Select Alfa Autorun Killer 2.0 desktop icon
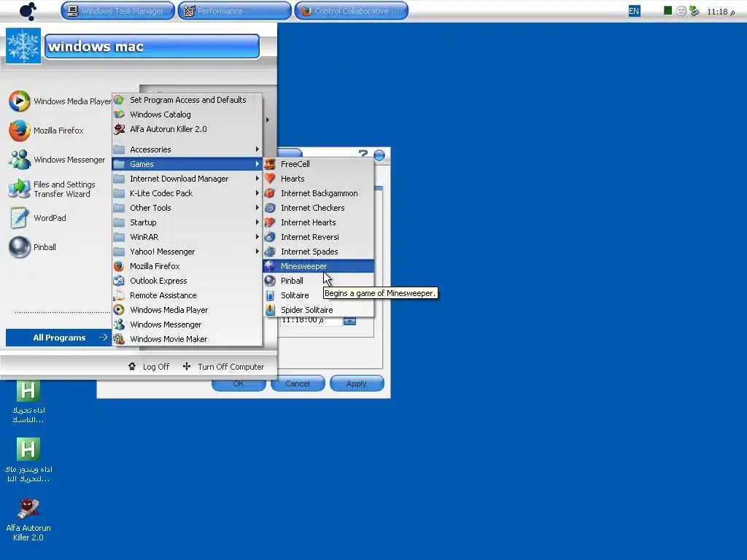The width and height of the screenshot is (747, 560). point(28,519)
